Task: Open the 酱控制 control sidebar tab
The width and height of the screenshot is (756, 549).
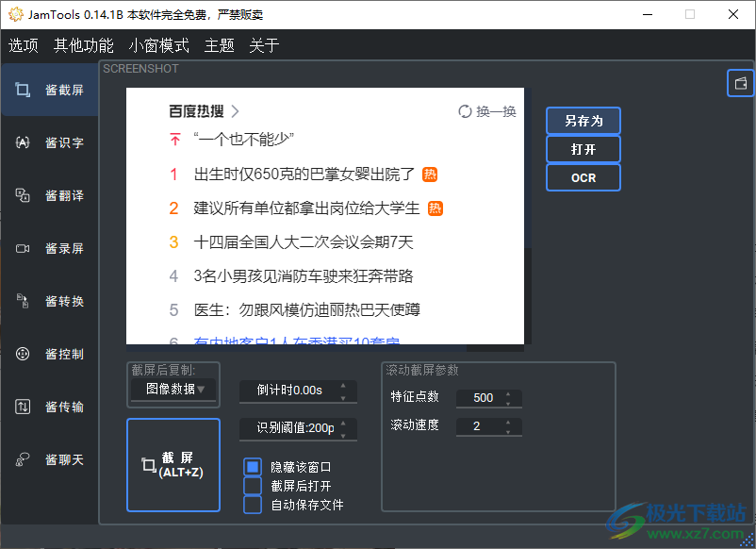Action: click(49, 354)
